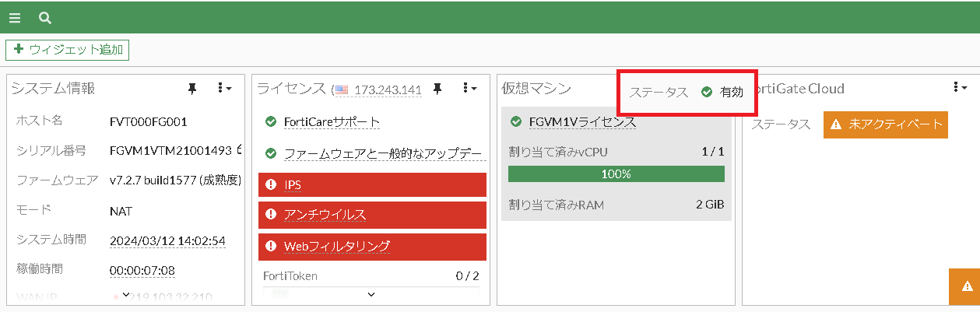Image resolution: width=980 pixels, height=312 pixels.
Task: Click the alert icon in Webフィルタリング row
Action: point(271,245)
